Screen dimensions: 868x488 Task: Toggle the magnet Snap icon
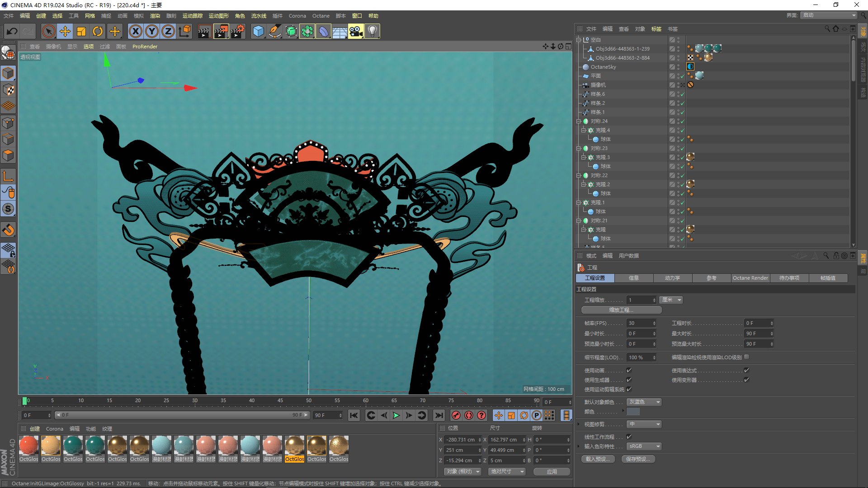(8, 230)
